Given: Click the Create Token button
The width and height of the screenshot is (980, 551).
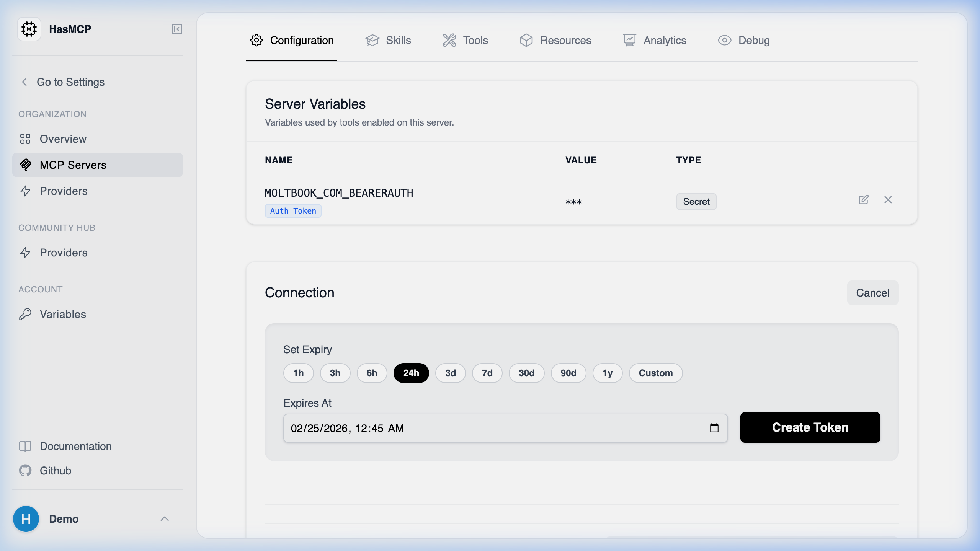Looking at the screenshot, I should (810, 427).
